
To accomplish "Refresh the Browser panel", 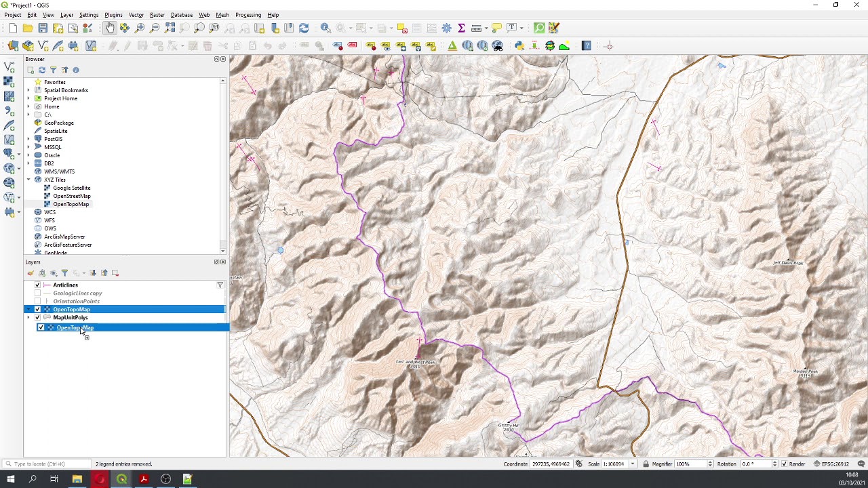I will (x=42, y=70).
